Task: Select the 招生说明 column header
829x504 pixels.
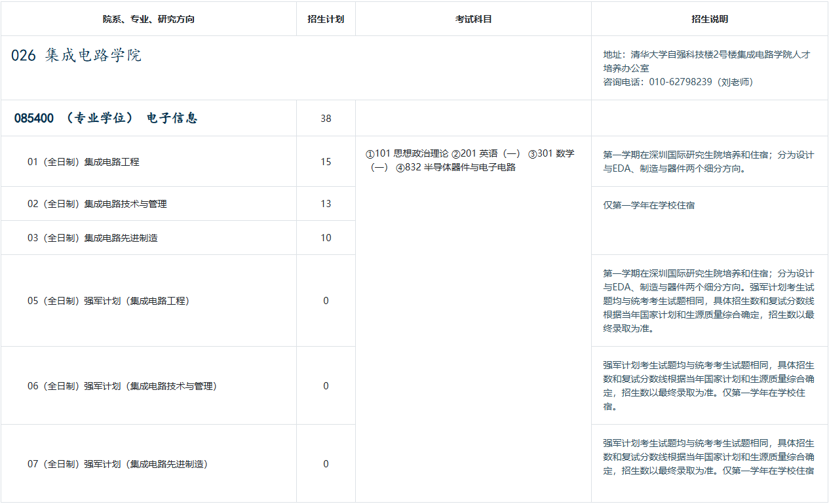Action: 710,19
